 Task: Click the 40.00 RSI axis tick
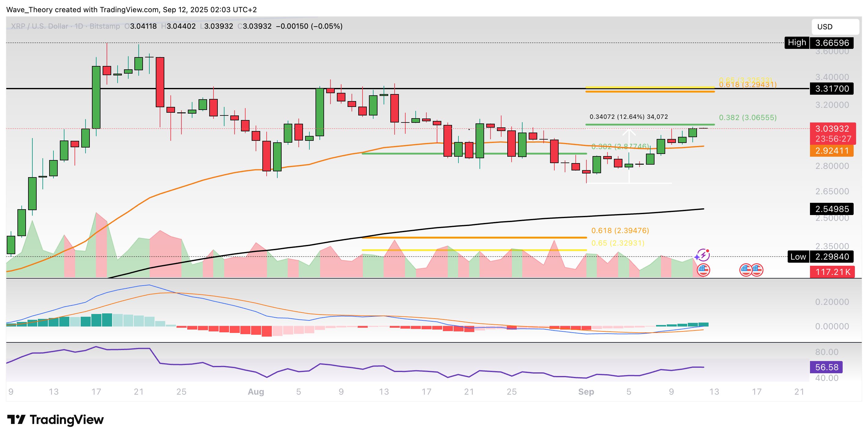click(826, 378)
